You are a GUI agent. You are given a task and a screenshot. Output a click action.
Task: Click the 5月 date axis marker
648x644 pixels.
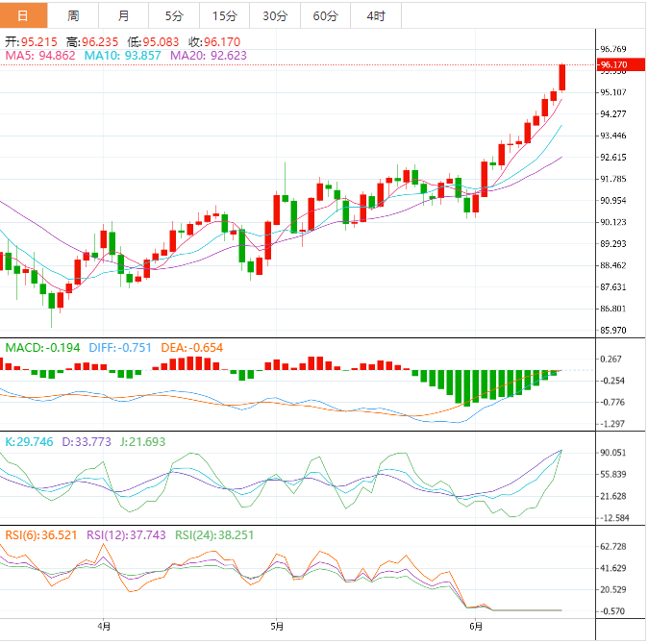point(277,626)
